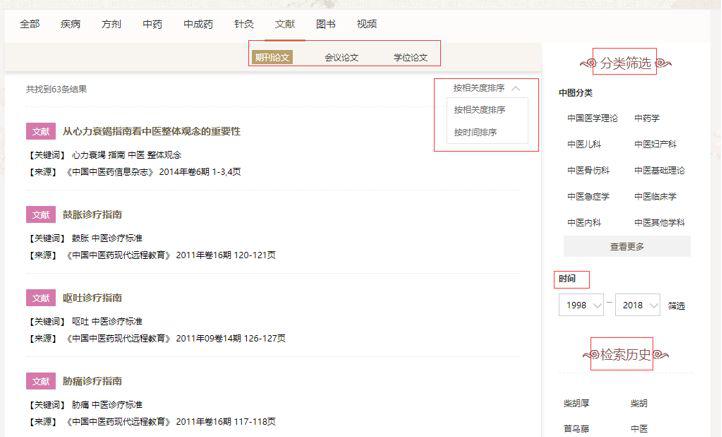The height and width of the screenshot is (437, 722).
Task: Click the 文献 tag beside 鼓胀诊疗指南
Action: pyautogui.click(x=41, y=215)
